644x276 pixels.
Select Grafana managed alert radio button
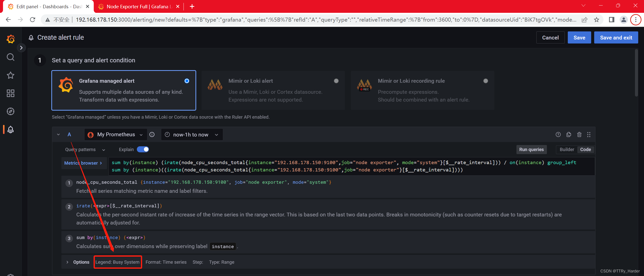(x=188, y=81)
